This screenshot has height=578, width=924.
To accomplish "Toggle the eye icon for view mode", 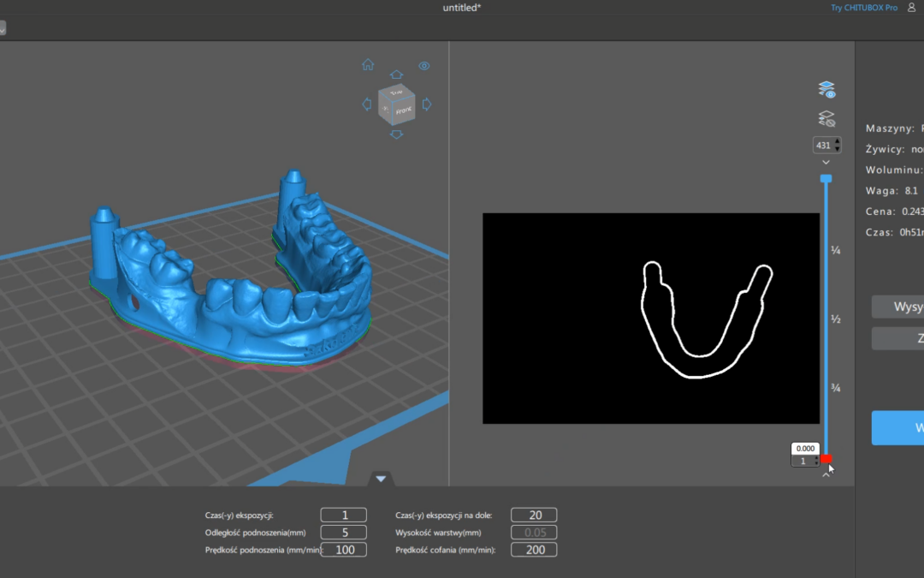I will (x=424, y=66).
